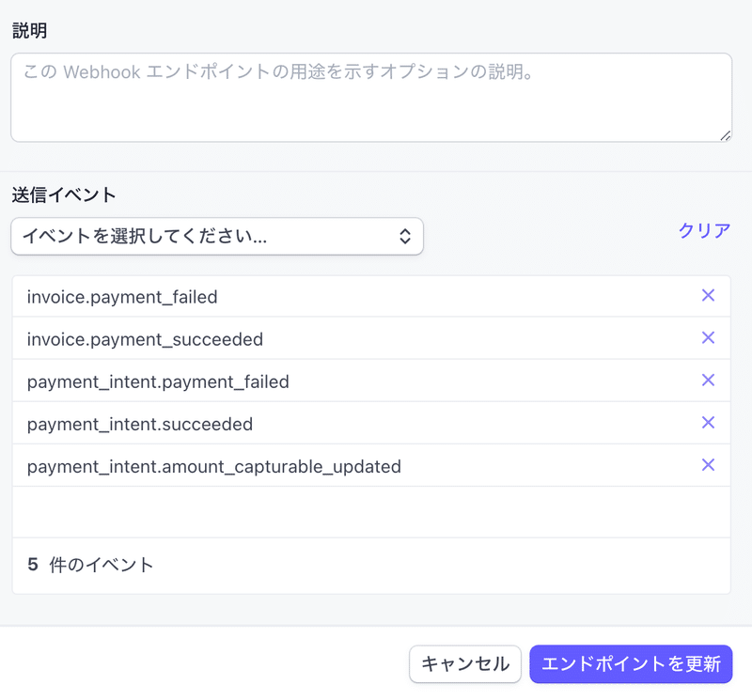Click the 送信イベント section heading
This screenshot has height=700, width=752.
point(64,195)
